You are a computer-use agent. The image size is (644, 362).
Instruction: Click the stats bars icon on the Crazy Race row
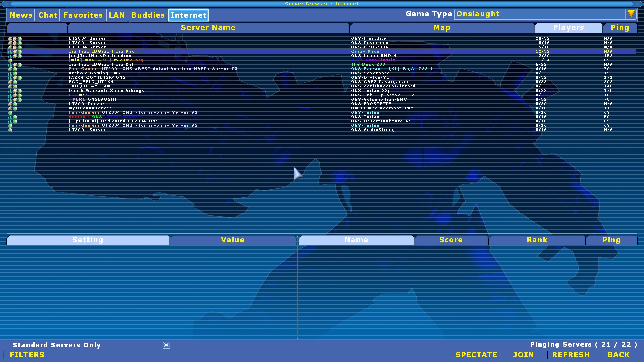[10, 52]
